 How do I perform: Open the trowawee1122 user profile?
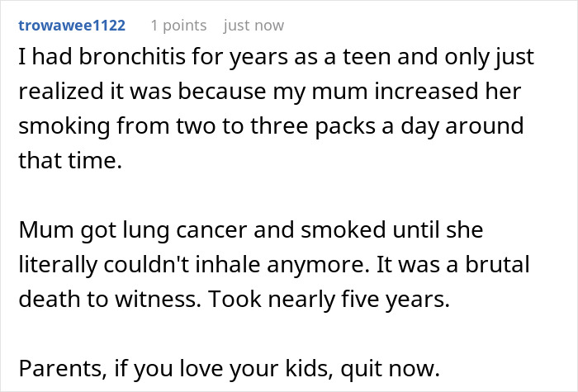tap(72, 26)
